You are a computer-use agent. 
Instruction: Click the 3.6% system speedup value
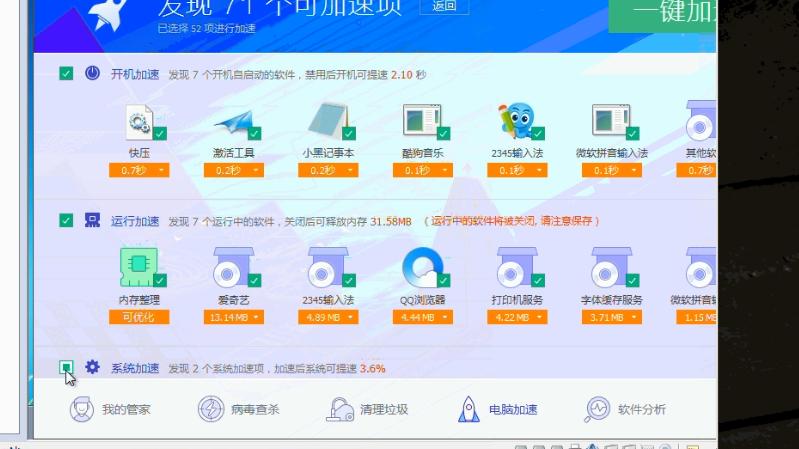click(372, 368)
